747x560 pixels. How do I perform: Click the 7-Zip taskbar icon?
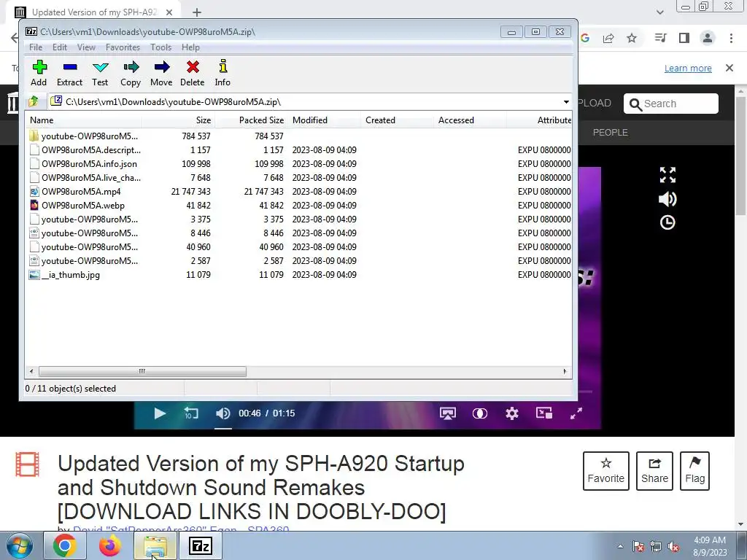click(x=200, y=545)
